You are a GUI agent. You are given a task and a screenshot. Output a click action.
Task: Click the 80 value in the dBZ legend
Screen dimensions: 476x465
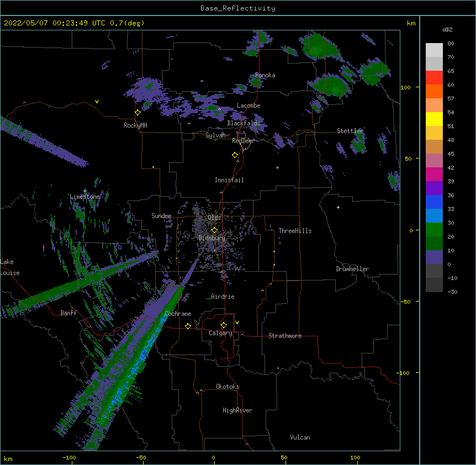coord(451,44)
